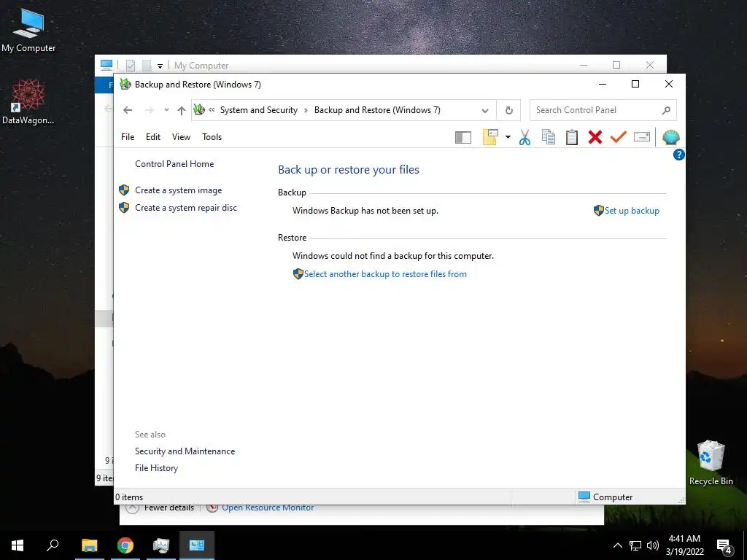Click the Email envelope toolbar icon
747x560 pixels.
pos(642,137)
